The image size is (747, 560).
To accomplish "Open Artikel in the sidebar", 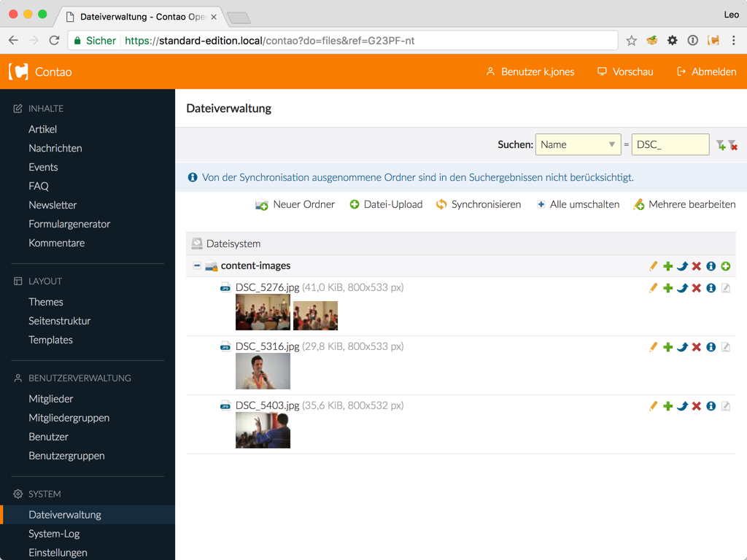I will coord(42,129).
